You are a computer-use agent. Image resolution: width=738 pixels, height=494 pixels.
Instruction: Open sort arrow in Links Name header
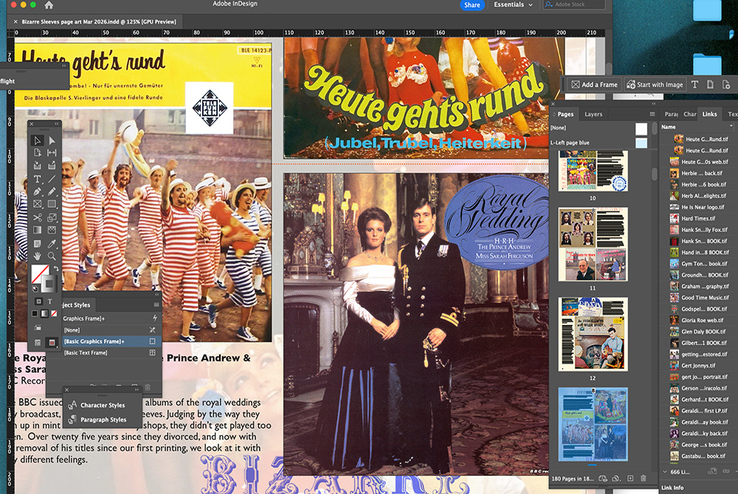coord(730,127)
